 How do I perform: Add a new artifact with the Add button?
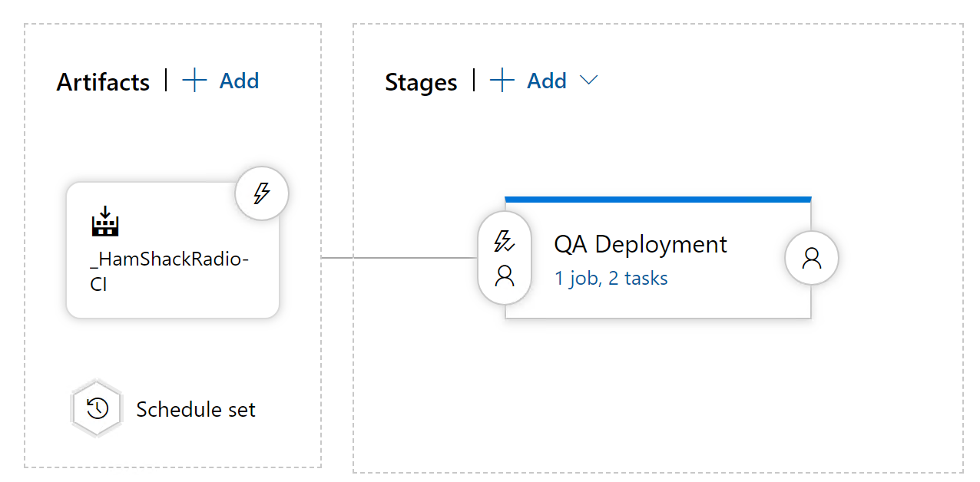coord(238,80)
